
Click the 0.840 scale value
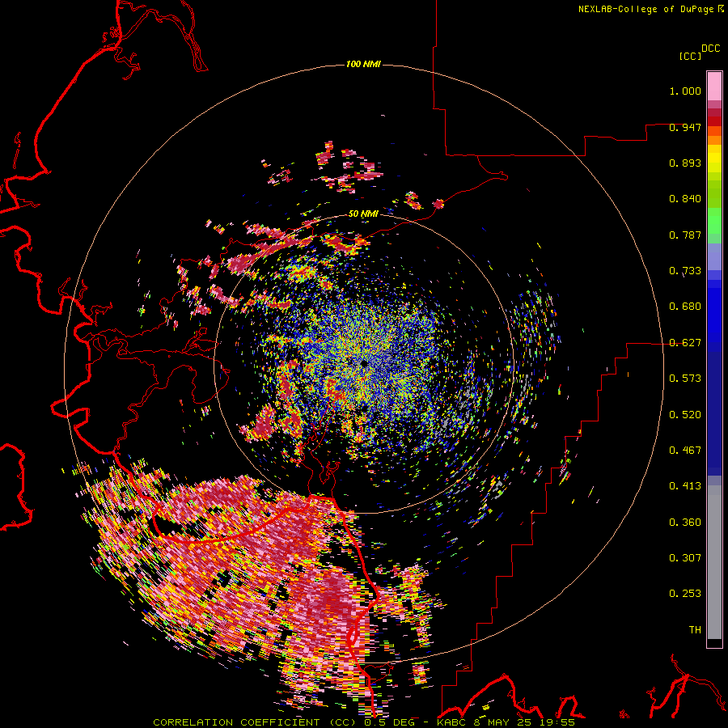pyautogui.click(x=685, y=199)
